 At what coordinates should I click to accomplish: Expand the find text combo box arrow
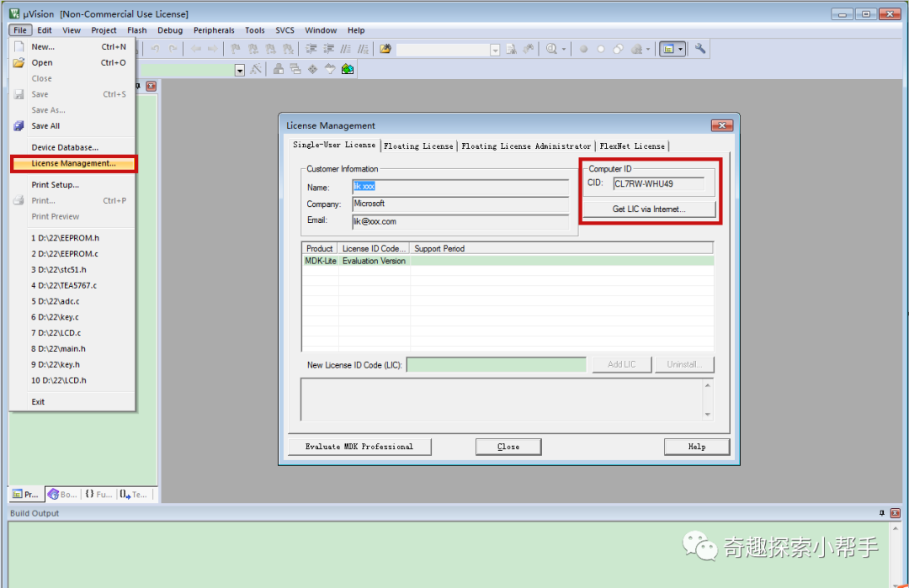coord(495,50)
